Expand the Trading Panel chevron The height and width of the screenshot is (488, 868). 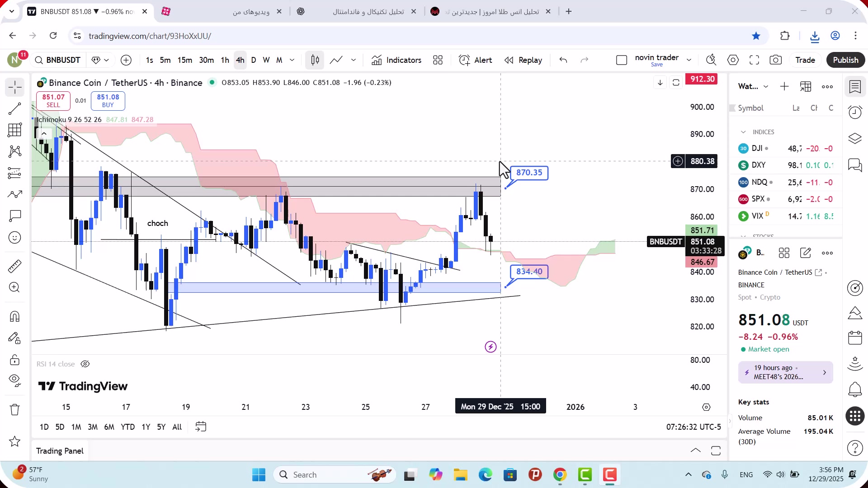(x=696, y=450)
